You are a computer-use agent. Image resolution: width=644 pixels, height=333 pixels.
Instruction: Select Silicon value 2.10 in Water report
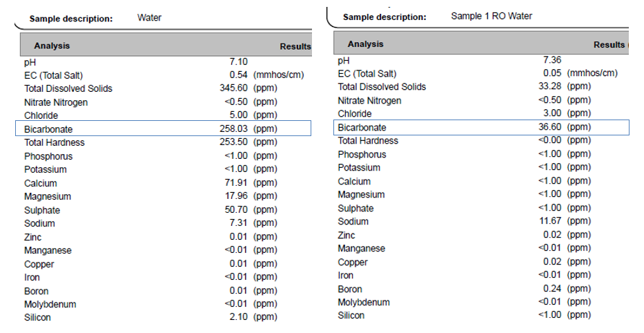pos(238,317)
